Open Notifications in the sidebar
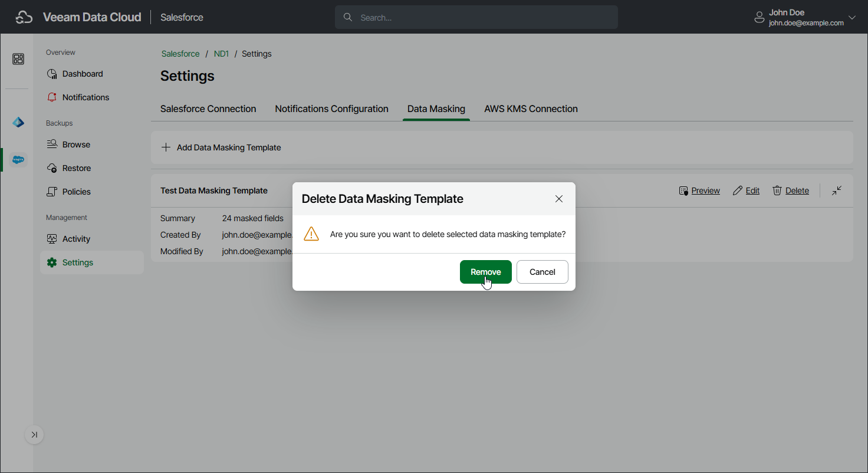Screen dimensions: 868x473 pos(92,97)
